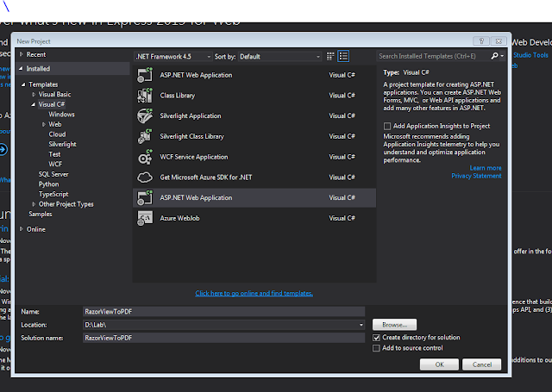Click the Search Installed Templates box
The image size is (552, 392).
point(433,56)
